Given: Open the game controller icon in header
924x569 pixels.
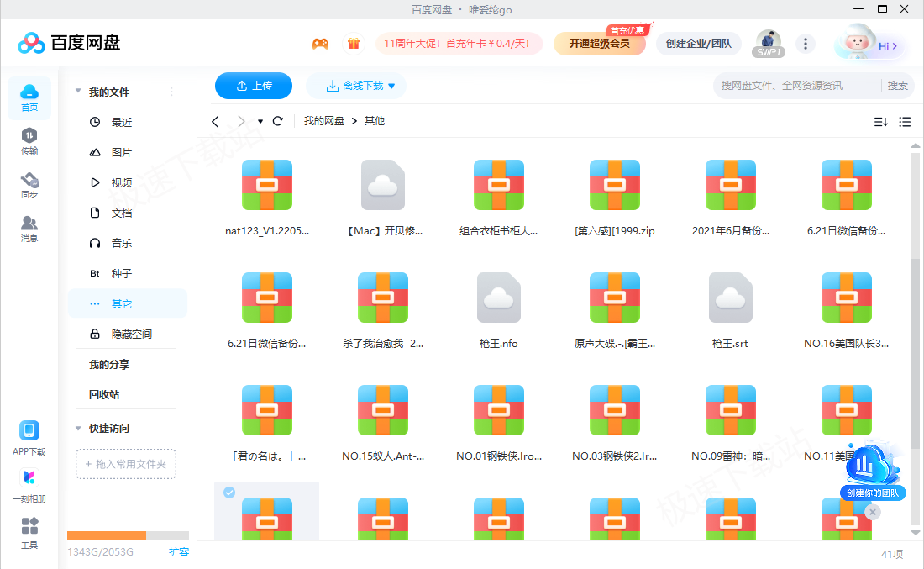Looking at the screenshot, I should coord(320,44).
